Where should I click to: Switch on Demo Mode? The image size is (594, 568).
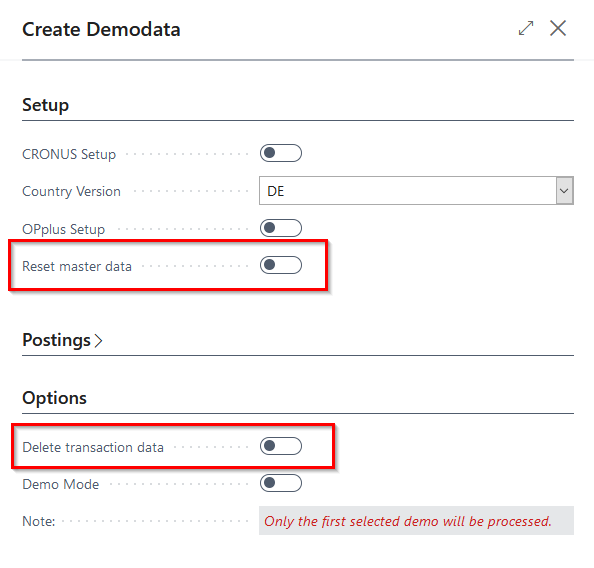[281, 483]
